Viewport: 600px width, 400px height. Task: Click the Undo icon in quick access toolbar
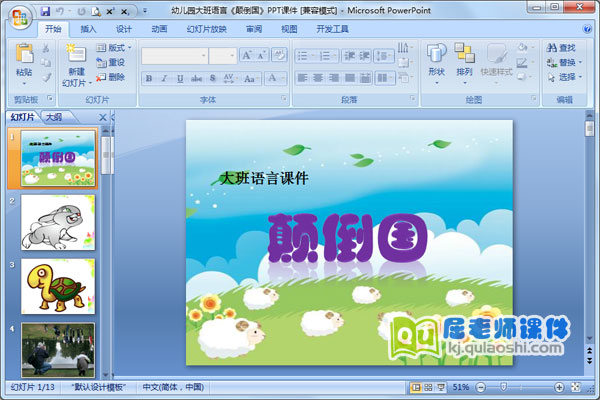(60, 11)
